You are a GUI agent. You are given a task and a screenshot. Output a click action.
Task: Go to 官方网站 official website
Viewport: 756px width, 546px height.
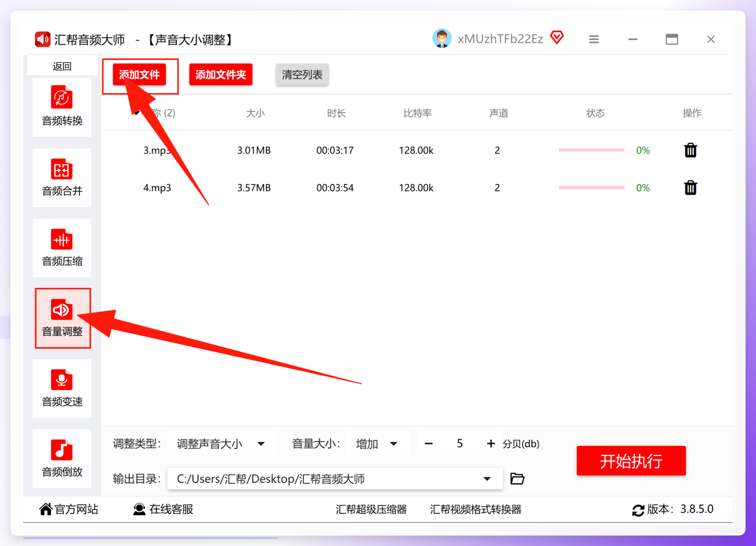69,509
